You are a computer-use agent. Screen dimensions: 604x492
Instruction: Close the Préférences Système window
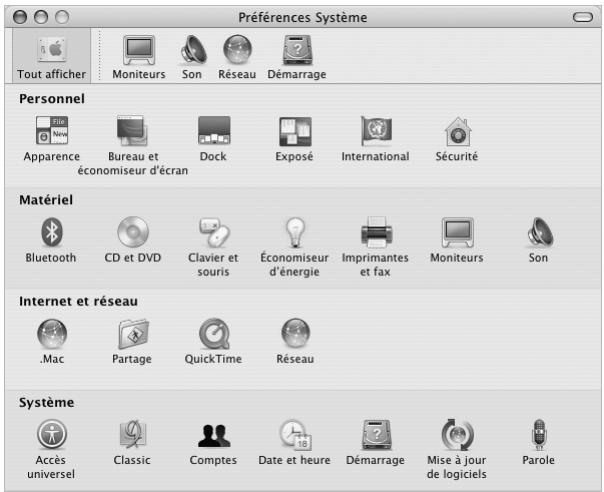tap(20, 17)
